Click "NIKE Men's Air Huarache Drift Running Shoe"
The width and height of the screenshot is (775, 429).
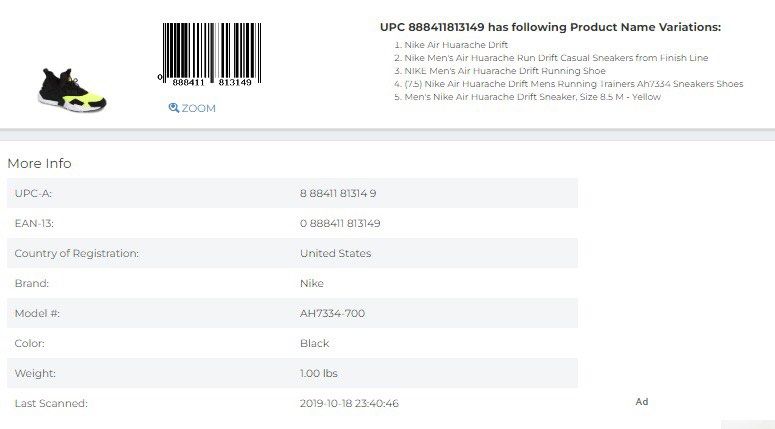505,71
